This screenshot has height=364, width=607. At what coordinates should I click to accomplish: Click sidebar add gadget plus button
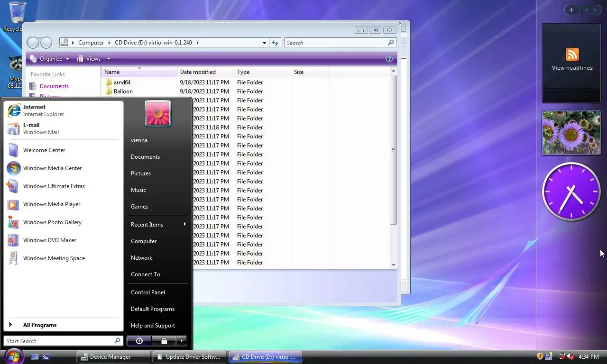(x=571, y=10)
